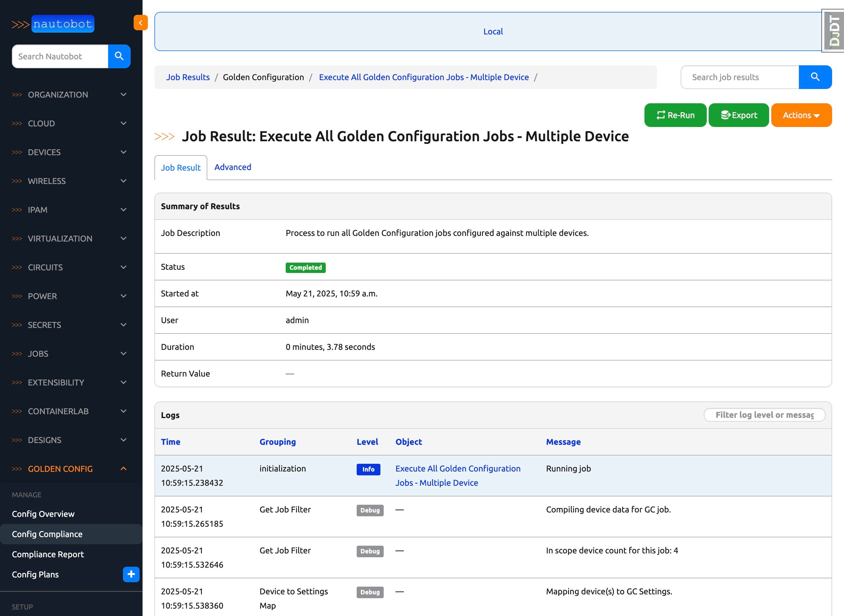Click the Export button
844x616 pixels.
pyautogui.click(x=738, y=115)
